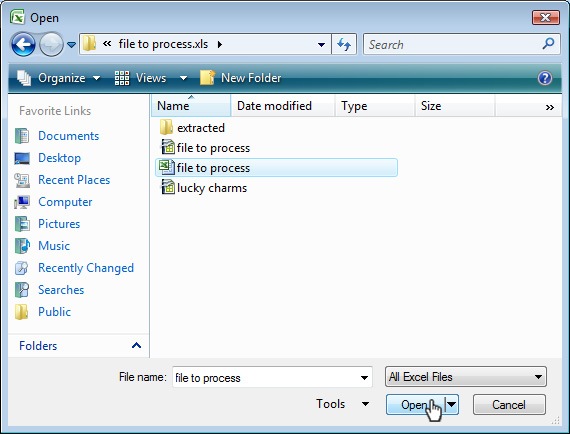
Task: Open Recently Changed link
Action: pyautogui.click(x=86, y=268)
